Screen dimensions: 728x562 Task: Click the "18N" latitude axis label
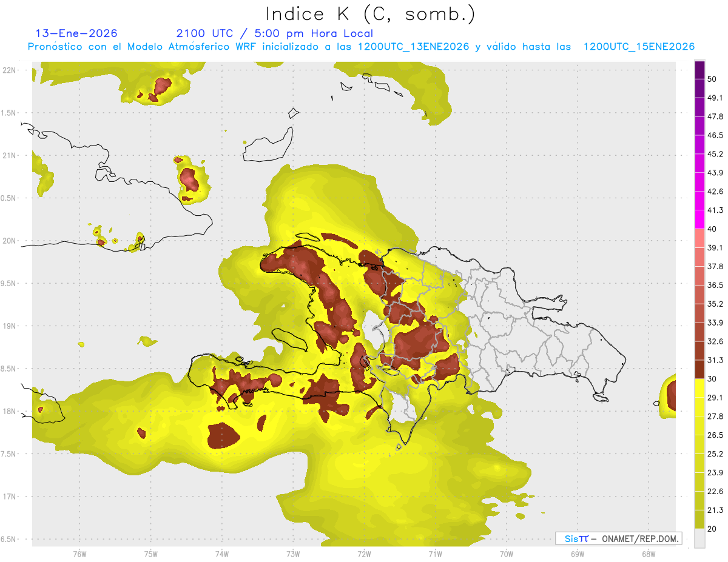click(10, 412)
